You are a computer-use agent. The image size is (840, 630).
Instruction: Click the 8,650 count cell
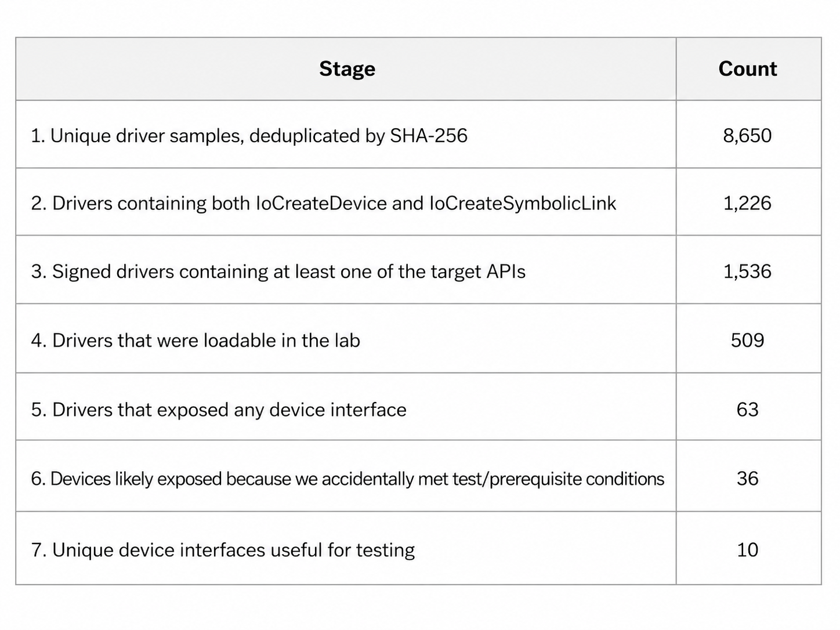[747, 136]
